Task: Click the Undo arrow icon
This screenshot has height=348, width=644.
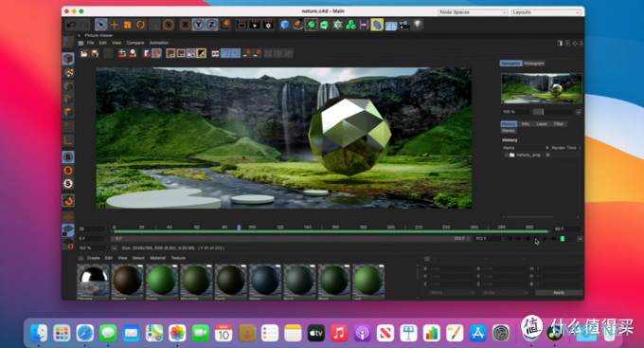Action: pos(71,25)
